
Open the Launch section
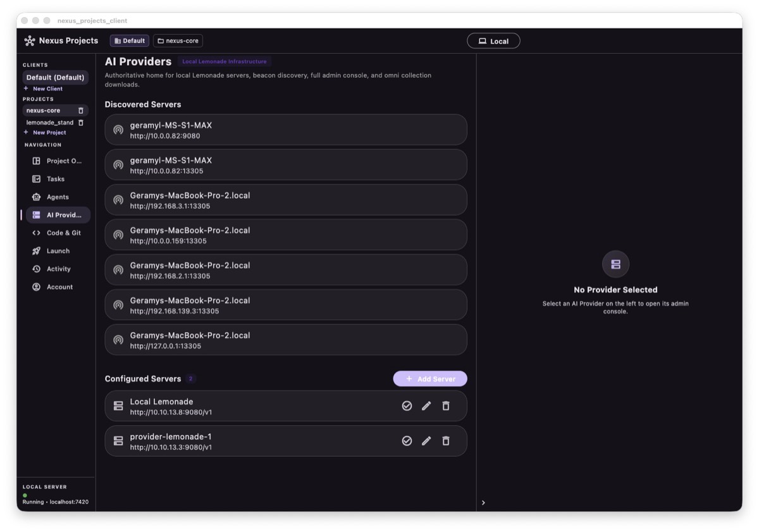[x=58, y=251]
